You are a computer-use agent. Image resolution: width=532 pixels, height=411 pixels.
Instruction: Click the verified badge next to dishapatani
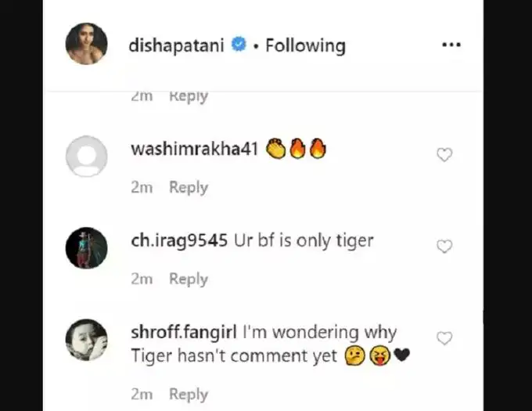[240, 46]
